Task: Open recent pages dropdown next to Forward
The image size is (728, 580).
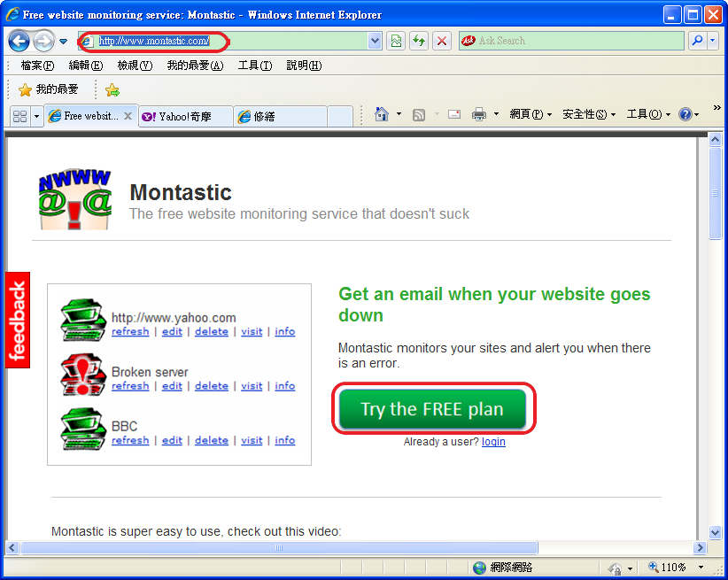Action: [x=64, y=42]
